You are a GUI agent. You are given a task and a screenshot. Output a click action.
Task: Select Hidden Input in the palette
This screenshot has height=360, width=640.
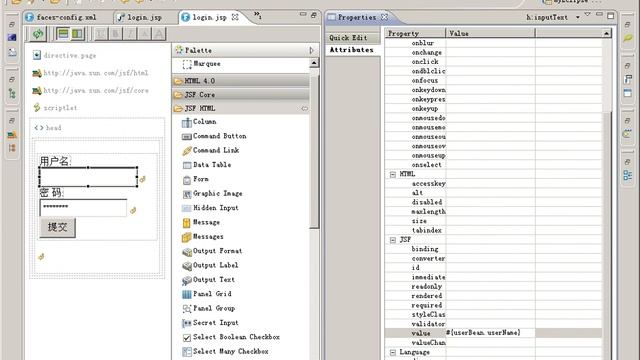click(210, 208)
